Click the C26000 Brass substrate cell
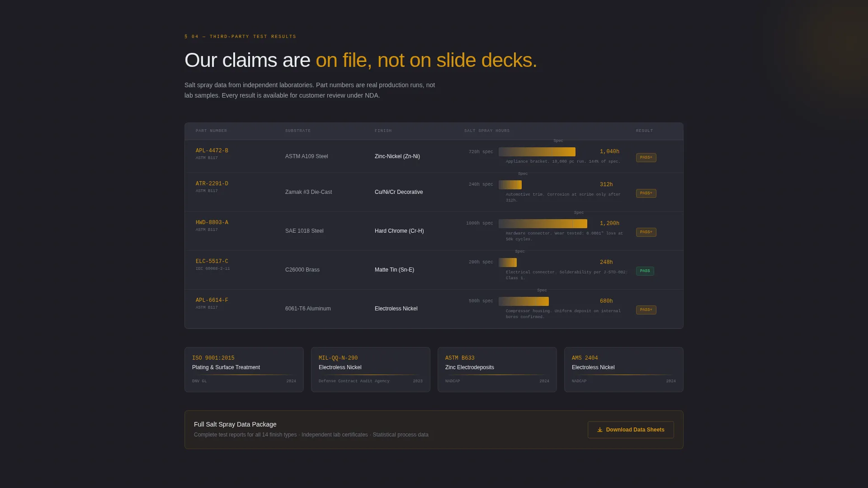This screenshot has height=488, width=868. (302, 270)
